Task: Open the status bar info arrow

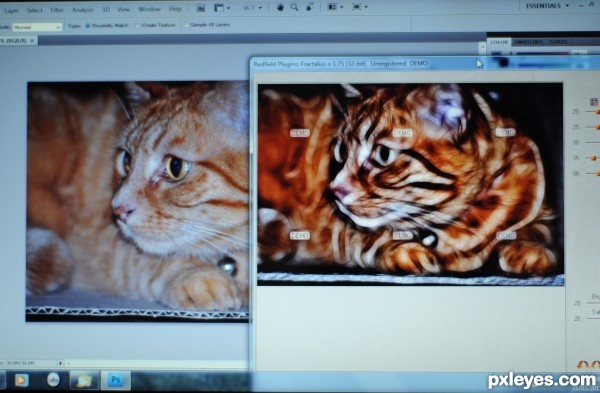Action: click(x=60, y=363)
